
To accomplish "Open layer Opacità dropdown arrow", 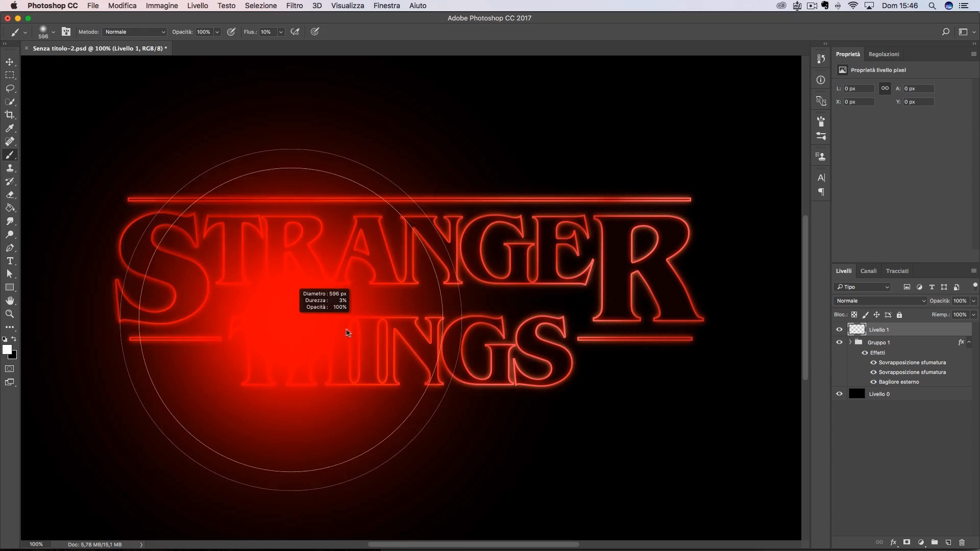I will pos(973,300).
